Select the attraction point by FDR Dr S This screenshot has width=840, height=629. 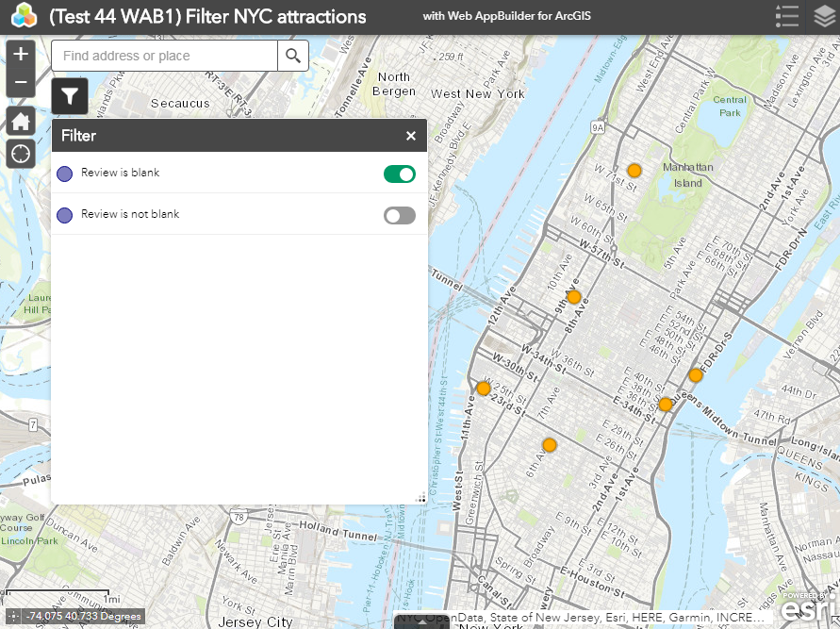tap(696, 375)
